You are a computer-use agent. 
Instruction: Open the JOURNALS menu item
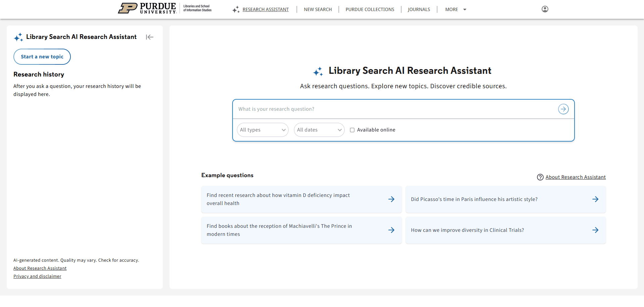tap(419, 9)
